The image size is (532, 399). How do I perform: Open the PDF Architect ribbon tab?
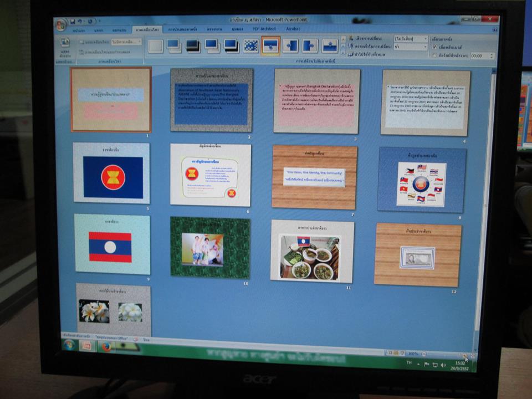tap(264, 28)
